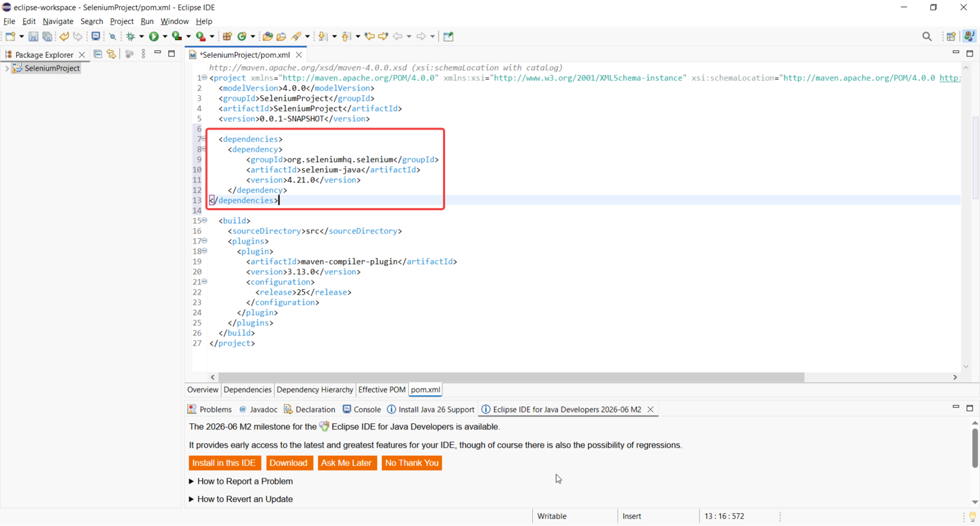Click the Coverage launch icon
Viewport: 980px width, 526px height.
[x=177, y=36]
